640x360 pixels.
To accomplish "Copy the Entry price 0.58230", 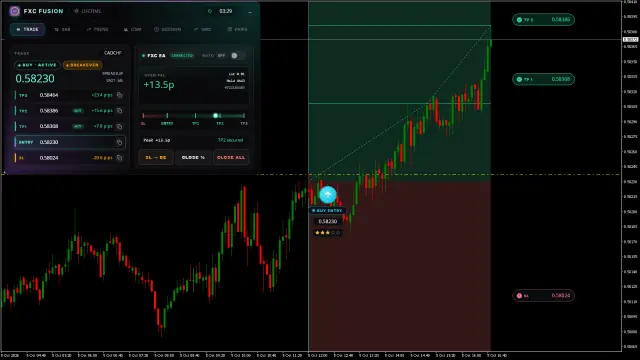I will (119, 142).
